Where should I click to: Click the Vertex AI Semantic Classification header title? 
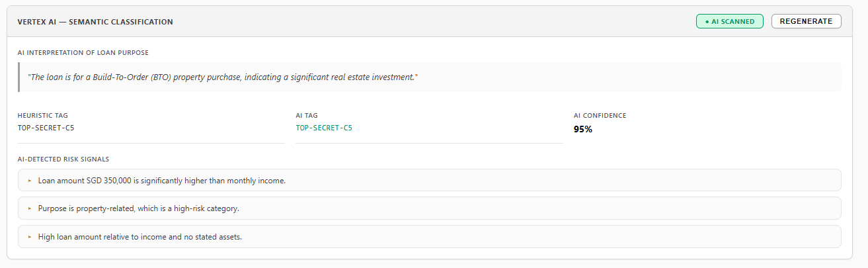pyautogui.click(x=95, y=22)
